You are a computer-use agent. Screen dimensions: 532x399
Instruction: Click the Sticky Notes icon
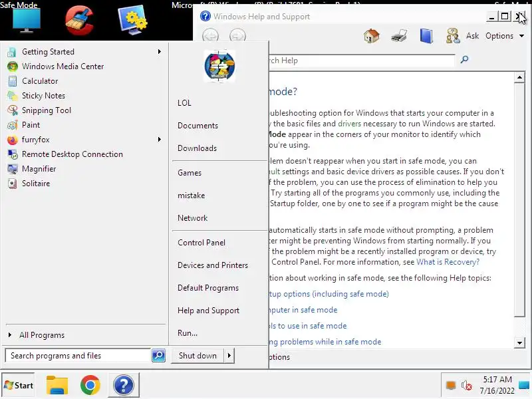12,95
